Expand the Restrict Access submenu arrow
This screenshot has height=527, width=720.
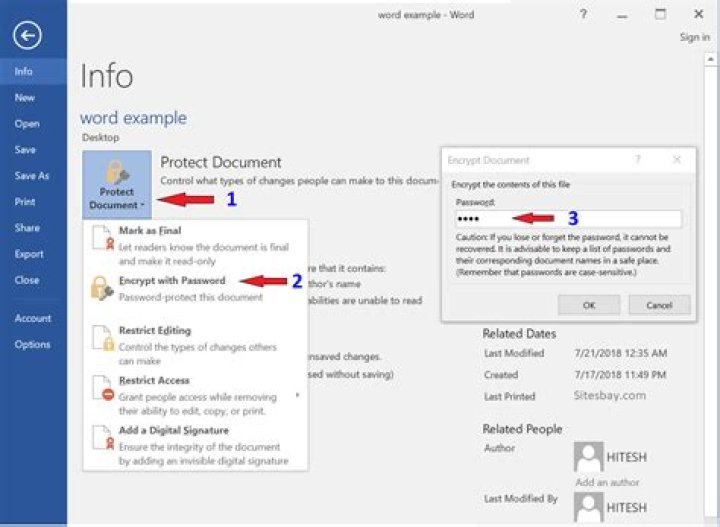(x=298, y=395)
